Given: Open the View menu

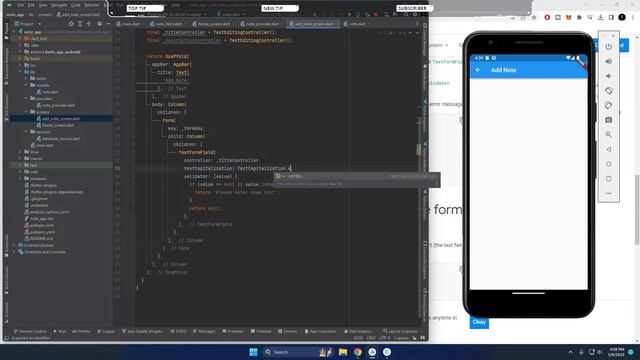Looking at the screenshot, I should (x=43, y=5).
